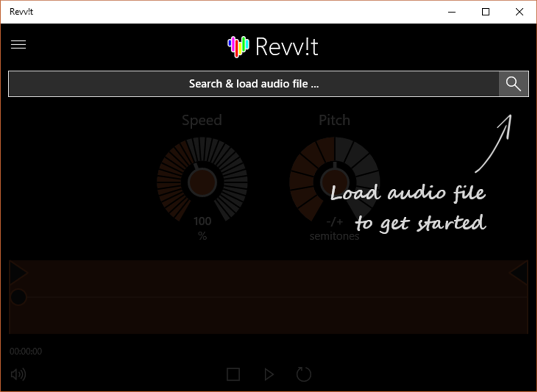The image size is (537, 392).
Task: Open the hamburger menu
Action: pos(18,45)
